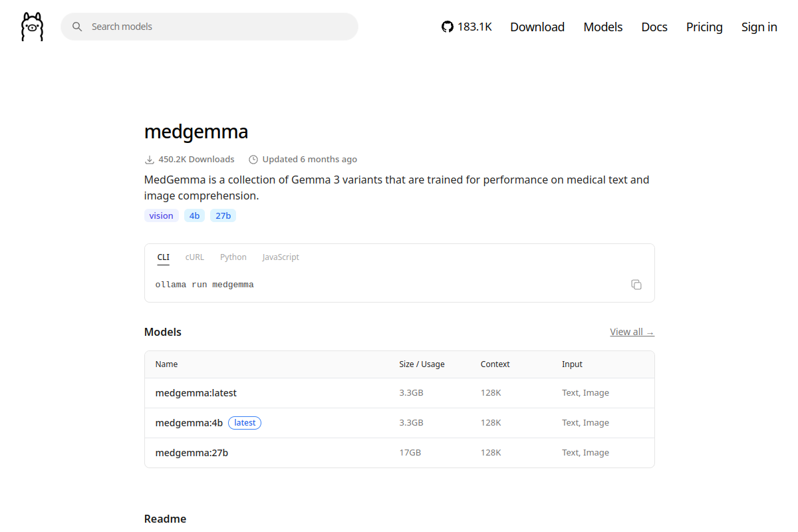Open the GitHub icon link
The height and width of the screenshot is (532, 798).
(x=448, y=27)
